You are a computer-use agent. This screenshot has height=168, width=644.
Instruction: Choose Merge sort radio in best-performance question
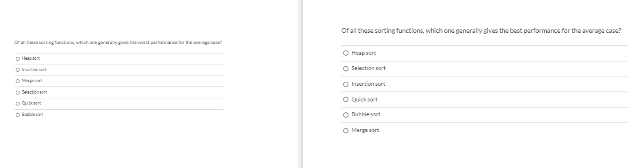point(346,131)
